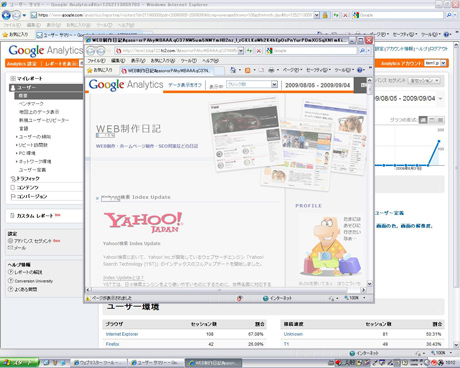Click Forward arrow in background Analytics browser

tap(16, 15)
